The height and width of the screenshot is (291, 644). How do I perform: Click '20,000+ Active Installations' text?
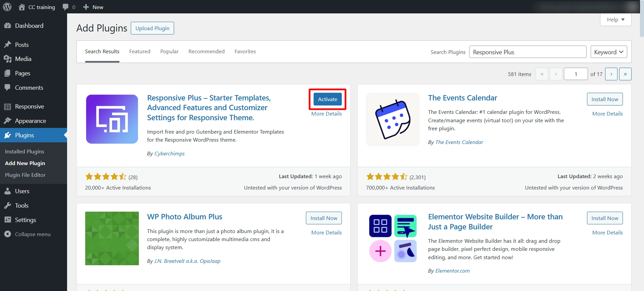(x=118, y=188)
